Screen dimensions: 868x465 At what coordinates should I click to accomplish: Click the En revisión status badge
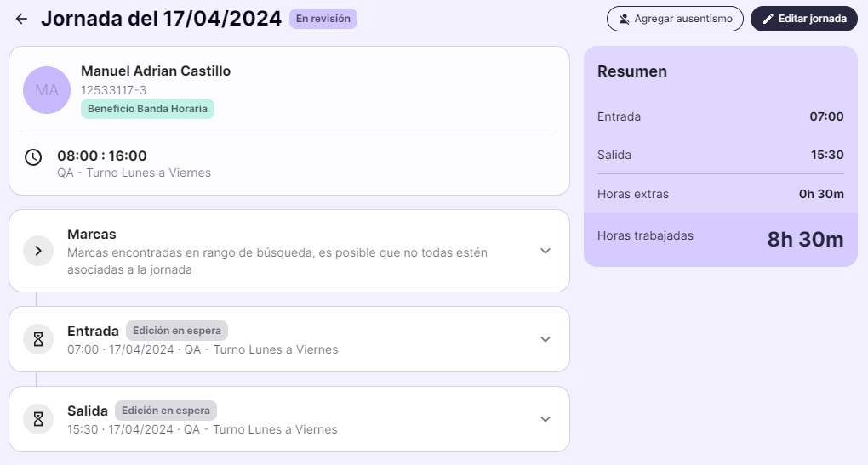[323, 19]
